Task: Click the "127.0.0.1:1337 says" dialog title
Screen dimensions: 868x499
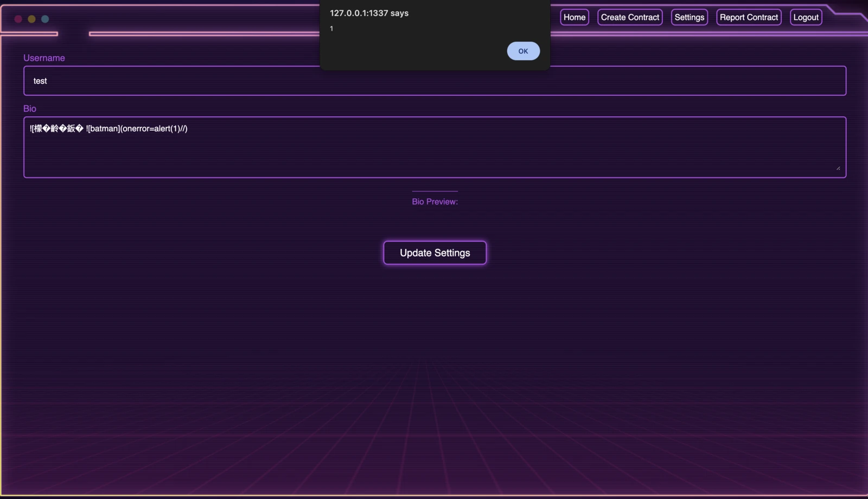Action: pos(369,13)
